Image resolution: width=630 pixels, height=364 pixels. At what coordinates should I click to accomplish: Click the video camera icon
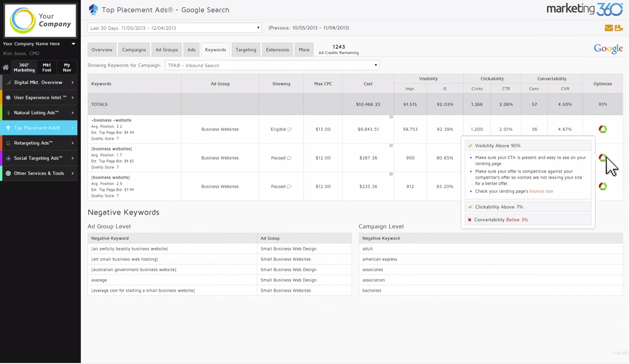click(x=618, y=28)
